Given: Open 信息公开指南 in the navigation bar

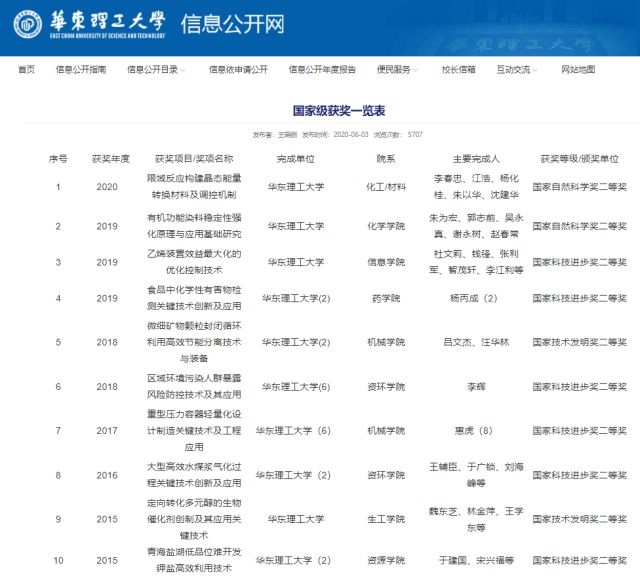Looking at the screenshot, I should (x=81, y=69).
